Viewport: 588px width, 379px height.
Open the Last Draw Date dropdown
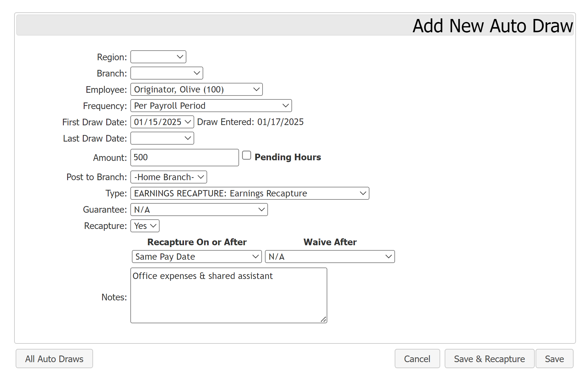coord(162,138)
